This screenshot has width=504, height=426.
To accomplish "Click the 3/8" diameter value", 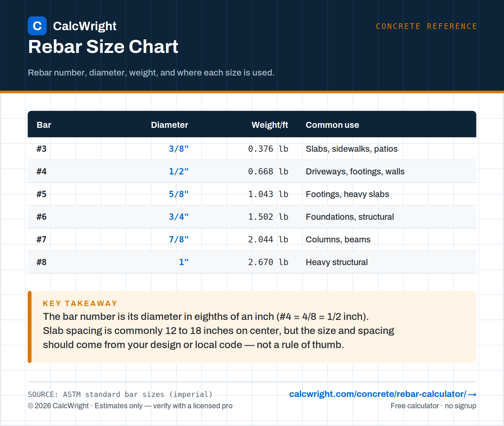I will 179,149.
